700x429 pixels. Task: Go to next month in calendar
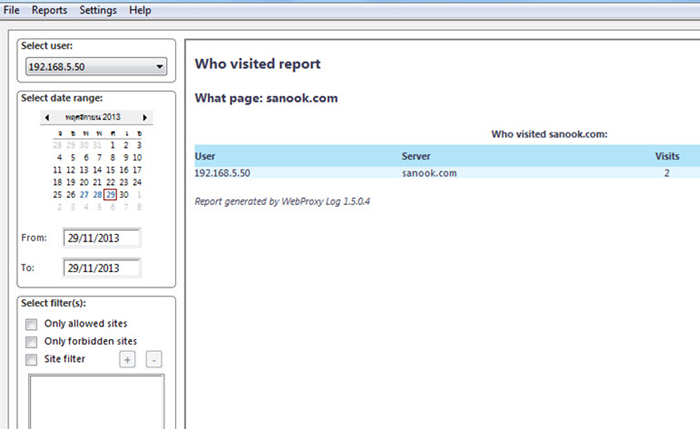pyautogui.click(x=146, y=117)
